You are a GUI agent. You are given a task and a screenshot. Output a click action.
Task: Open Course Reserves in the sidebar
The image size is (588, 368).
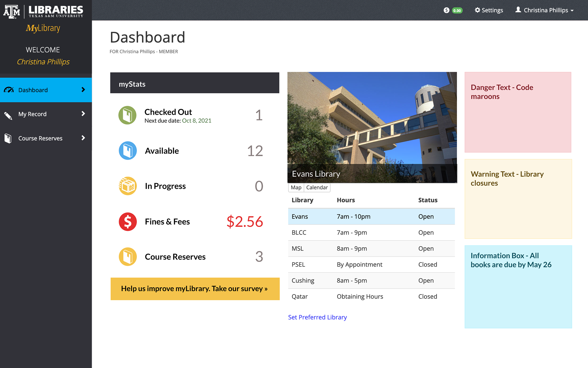46,138
